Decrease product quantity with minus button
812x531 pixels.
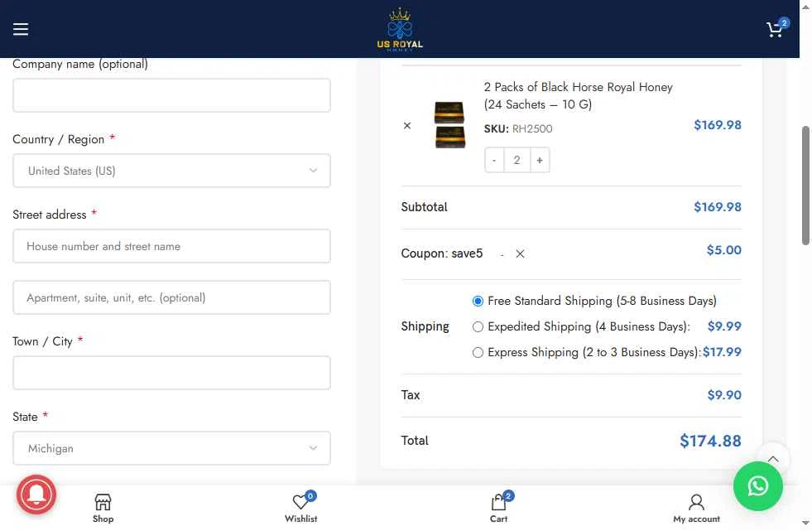pyautogui.click(x=494, y=160)
